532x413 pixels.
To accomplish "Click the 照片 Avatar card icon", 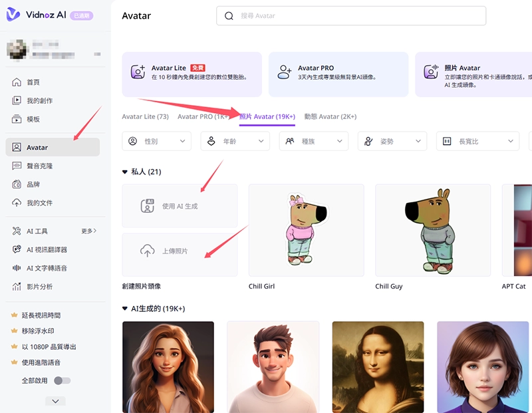I will 431,72.
